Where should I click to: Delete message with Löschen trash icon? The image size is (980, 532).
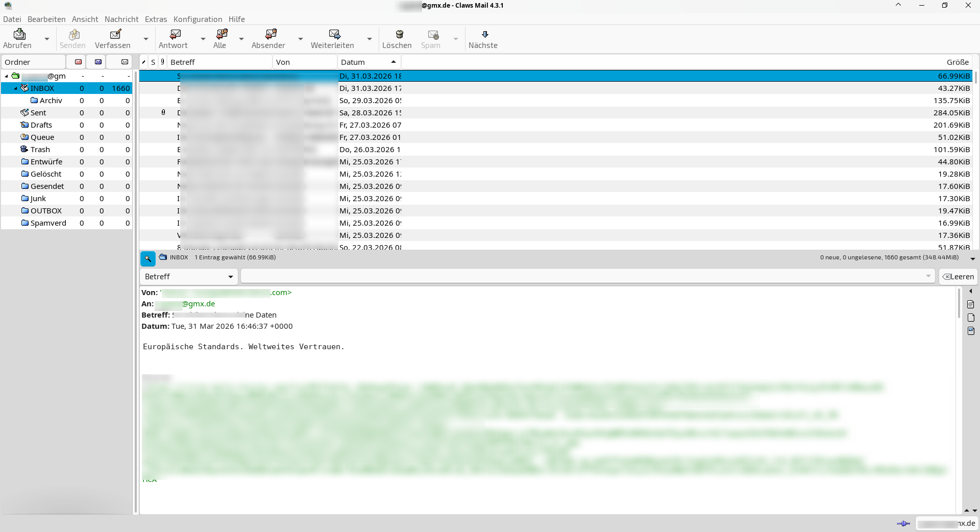point(399,34)
